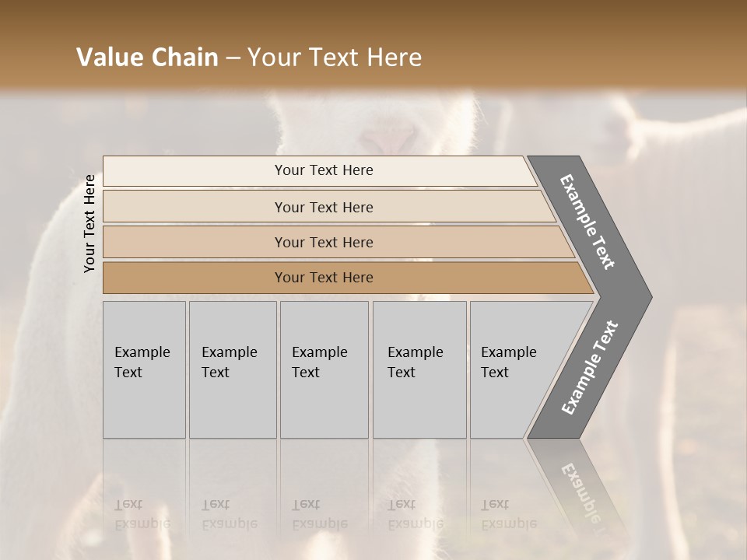Click the bold 'Value Chain' text
Viewport: 747px width, 560px height.
click(147, 58)
